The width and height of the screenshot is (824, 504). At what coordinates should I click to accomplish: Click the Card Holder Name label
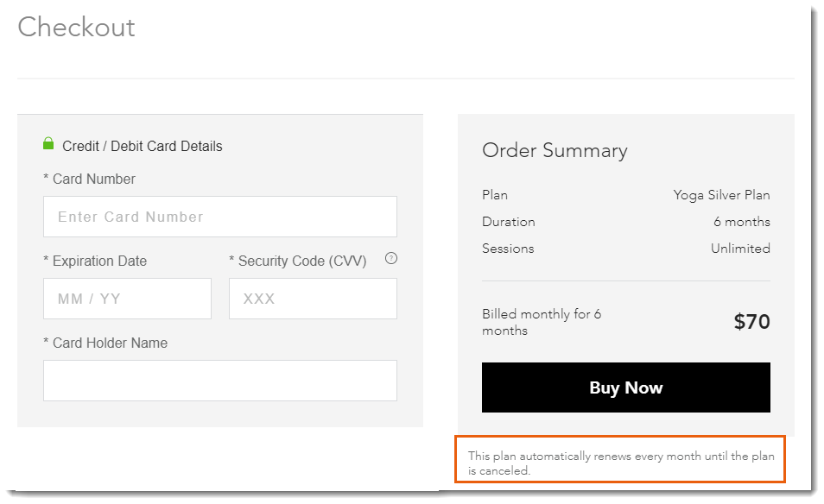click(x=105, y=343)
